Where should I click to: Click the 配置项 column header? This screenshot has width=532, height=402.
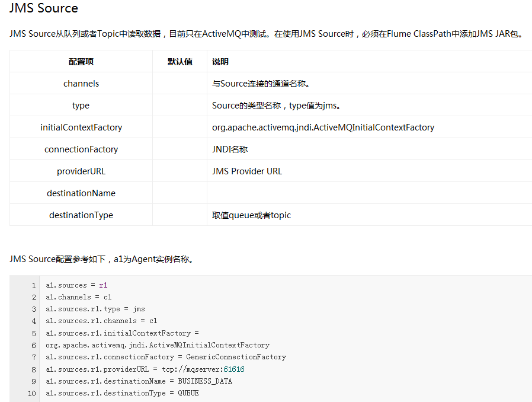81,62
